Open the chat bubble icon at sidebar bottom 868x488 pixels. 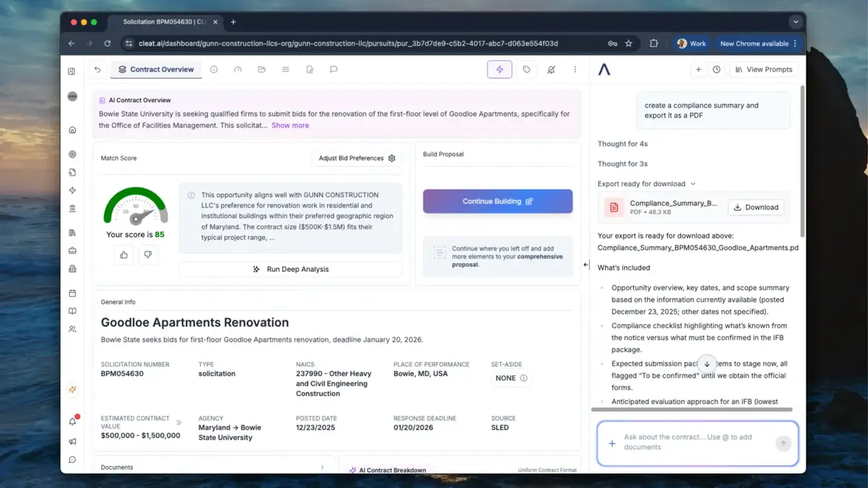72,459
